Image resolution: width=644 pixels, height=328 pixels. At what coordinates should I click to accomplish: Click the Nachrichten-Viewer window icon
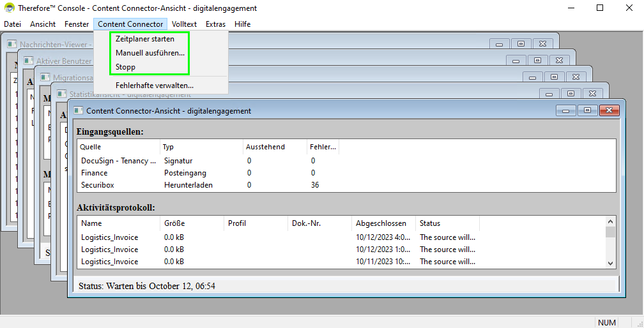point(12,44)
